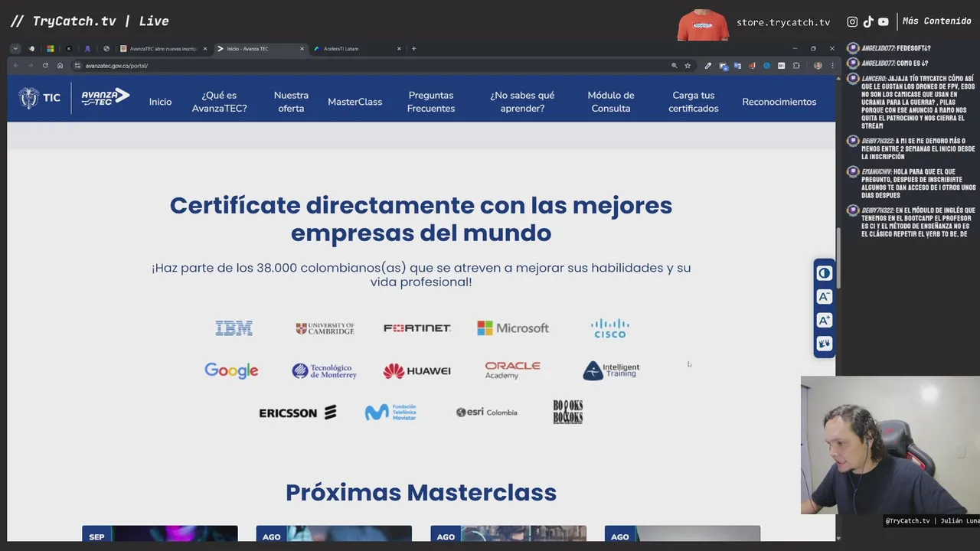Reload the page in the browser

tap(45, 66)
